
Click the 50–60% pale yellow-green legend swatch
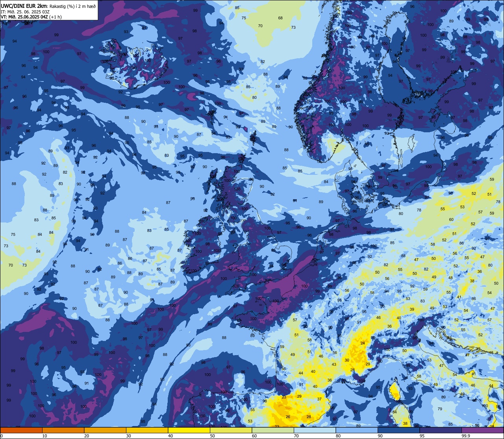[231, 430]
